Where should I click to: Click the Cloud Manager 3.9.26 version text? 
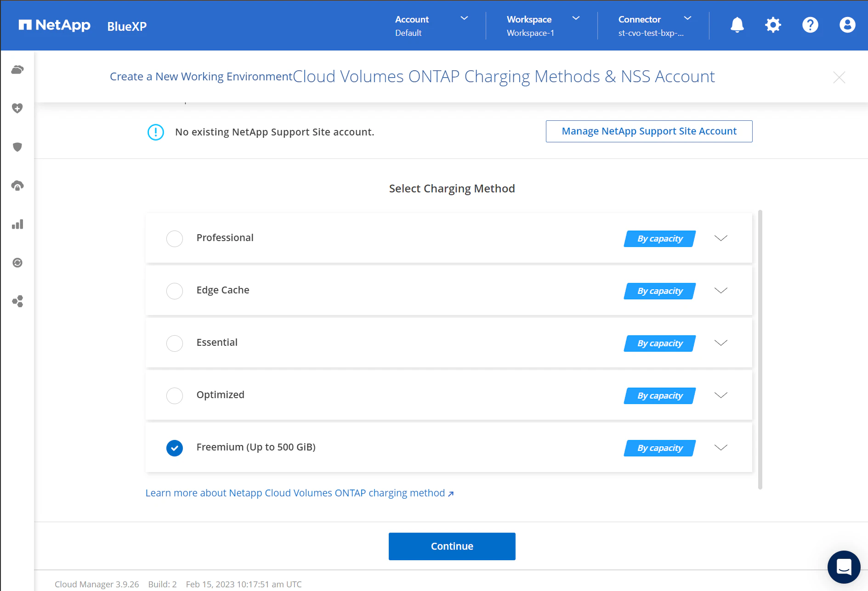tap(96, 584)
